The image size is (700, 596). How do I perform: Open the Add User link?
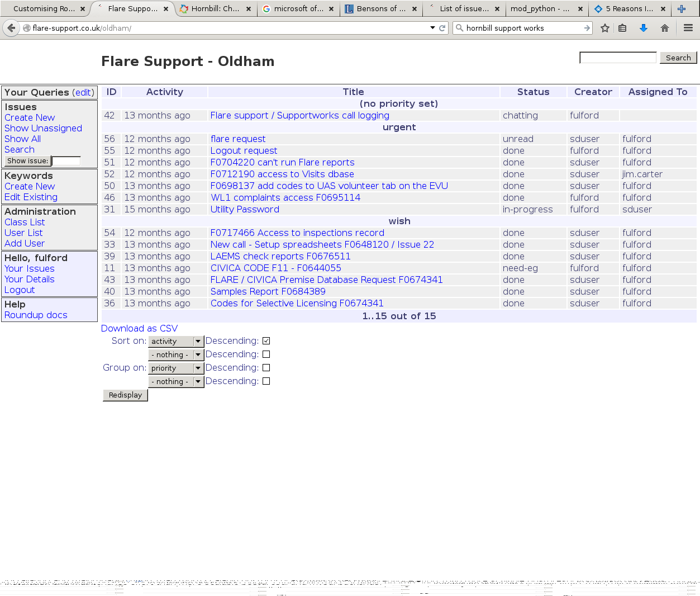pos(25,243)
